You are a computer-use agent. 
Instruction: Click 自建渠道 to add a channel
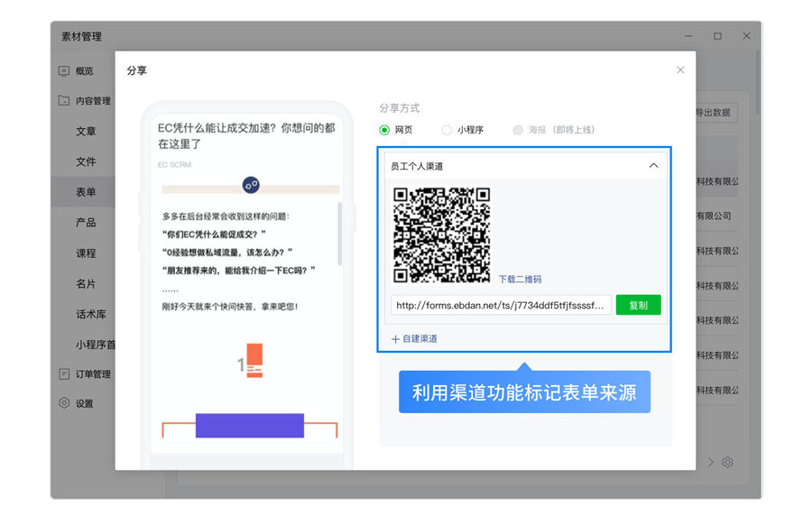click(414, 338)
